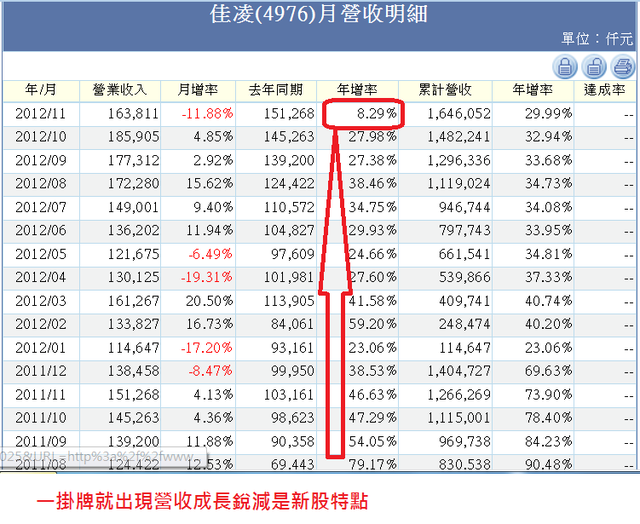Select the 2012/07 date cell
This screenshot has height=524, width=640.
[x=41, y=207]
